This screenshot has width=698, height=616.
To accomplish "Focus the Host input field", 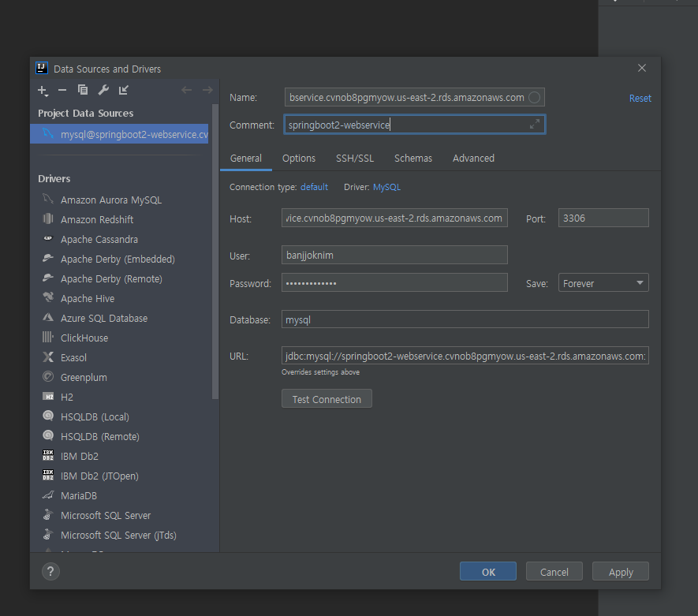I will tap(394, 218).
